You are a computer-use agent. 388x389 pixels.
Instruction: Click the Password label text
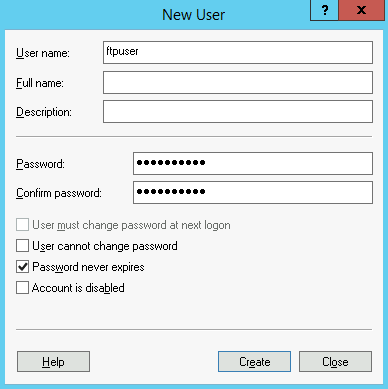click(40, 164)
